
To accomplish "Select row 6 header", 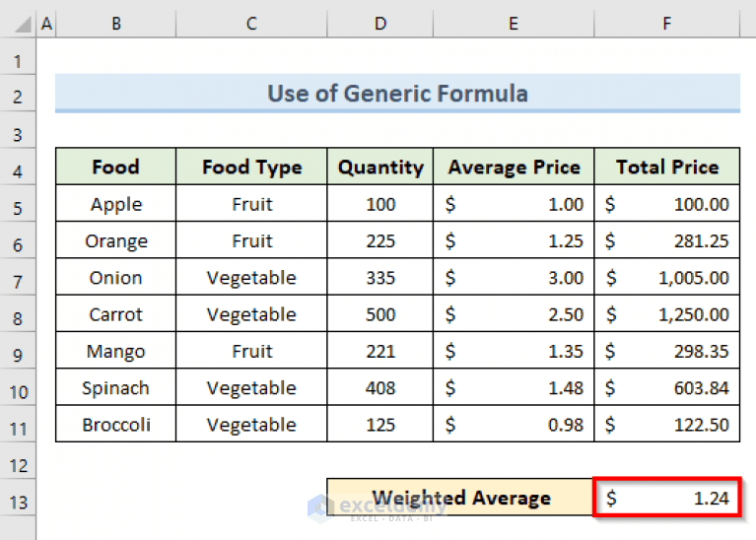I will [18, 240].
